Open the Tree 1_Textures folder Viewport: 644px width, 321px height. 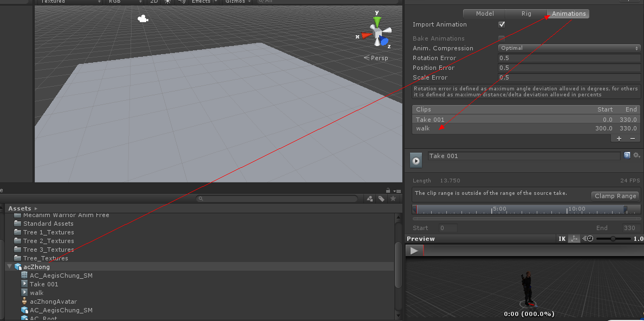[x=48, y=232]
